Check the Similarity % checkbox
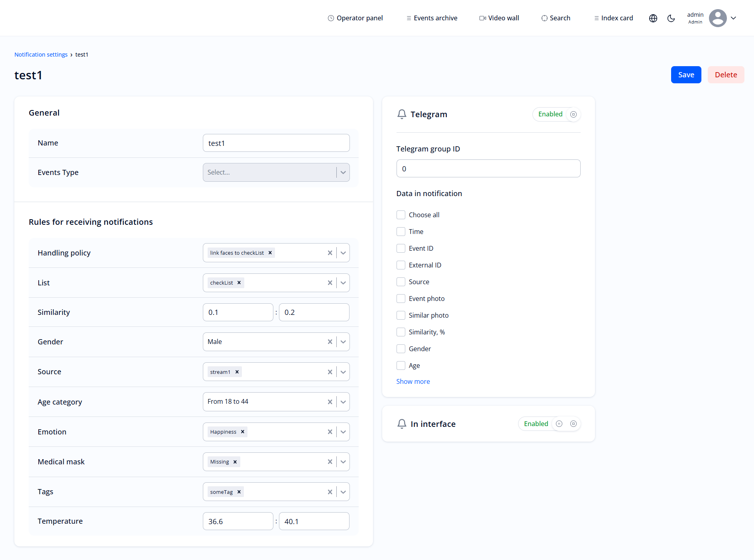This screenshot has height=560, width=754. (x=401, y=332)
